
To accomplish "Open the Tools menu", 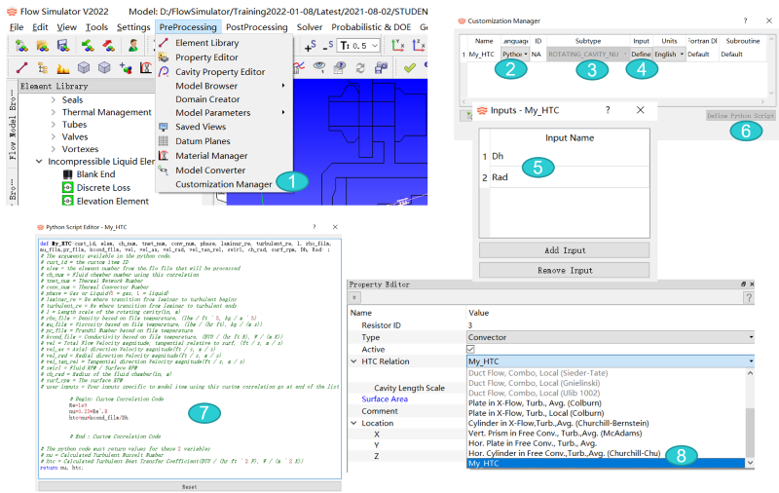I will coord(96,27).
